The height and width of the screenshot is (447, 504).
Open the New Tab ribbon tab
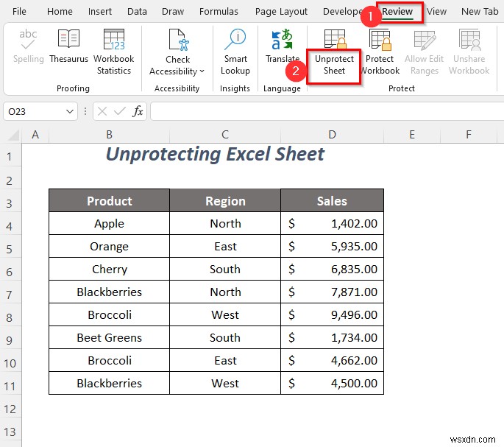[480, 12]
